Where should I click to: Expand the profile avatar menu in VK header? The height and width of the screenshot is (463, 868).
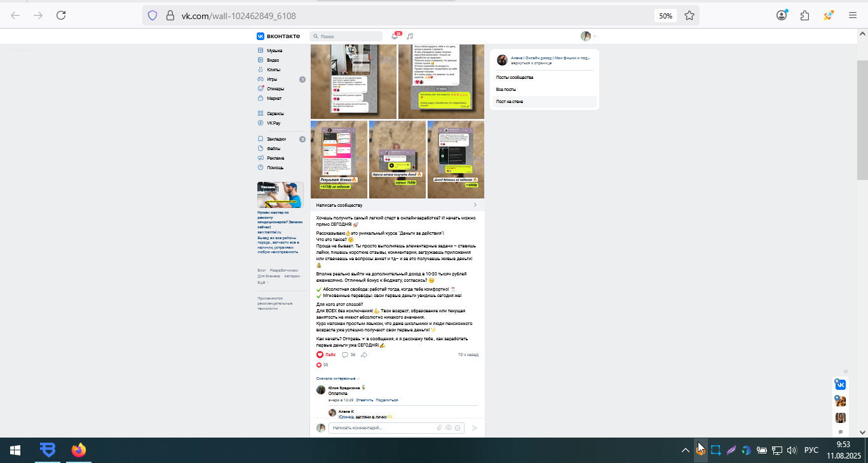click(x=588, y=36)
